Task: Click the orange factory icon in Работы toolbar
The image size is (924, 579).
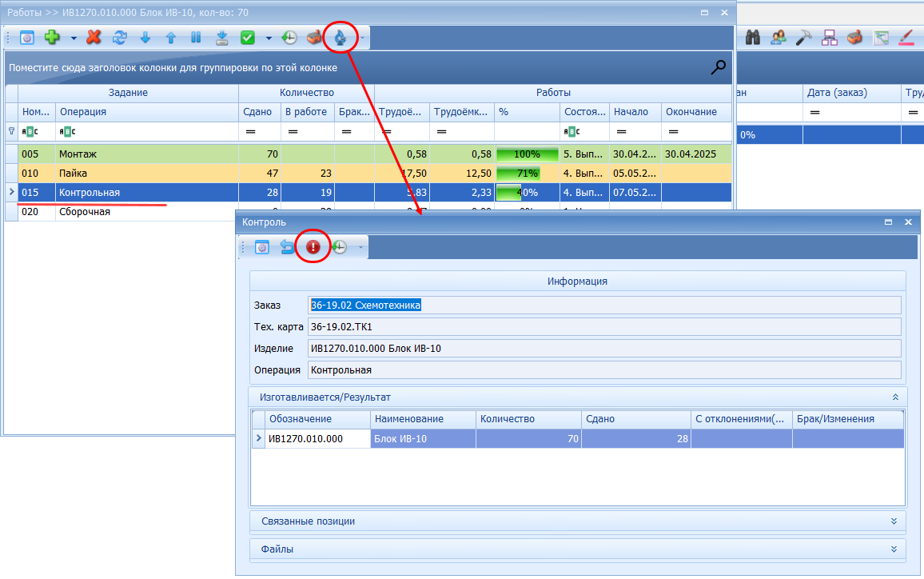Action: 315,38
